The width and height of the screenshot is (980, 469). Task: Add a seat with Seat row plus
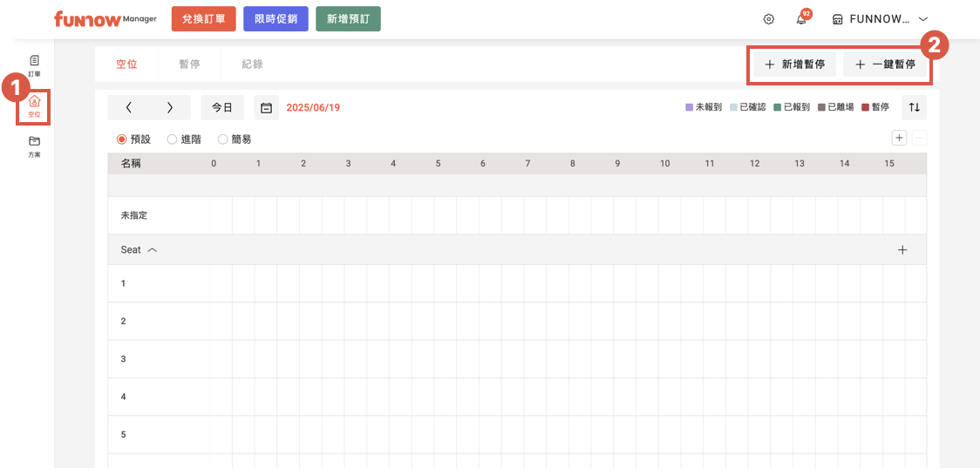pyautogui.click(x=902, y=250)
